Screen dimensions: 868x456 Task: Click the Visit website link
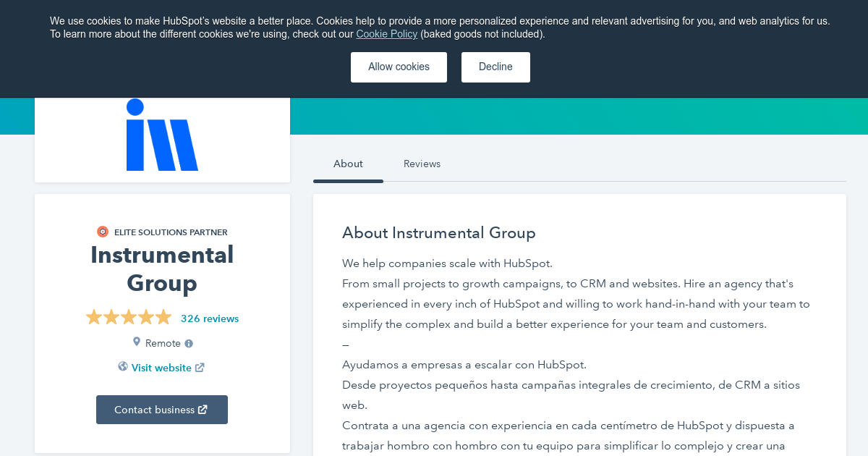[161, 368]
